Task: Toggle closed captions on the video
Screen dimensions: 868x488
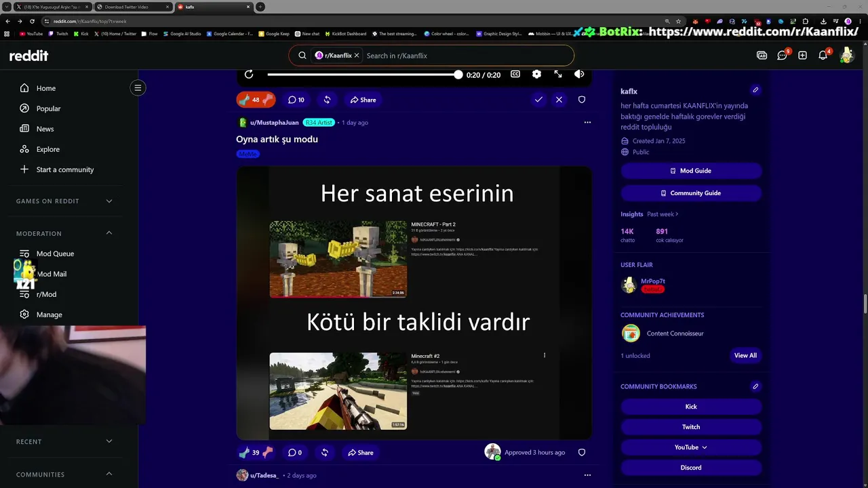Action: coord(515,75)
